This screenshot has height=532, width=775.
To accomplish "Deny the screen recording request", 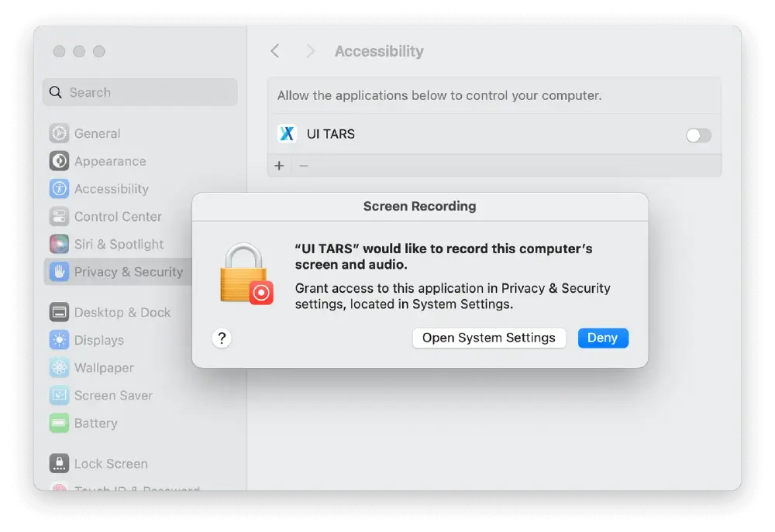I will (603, 338).
